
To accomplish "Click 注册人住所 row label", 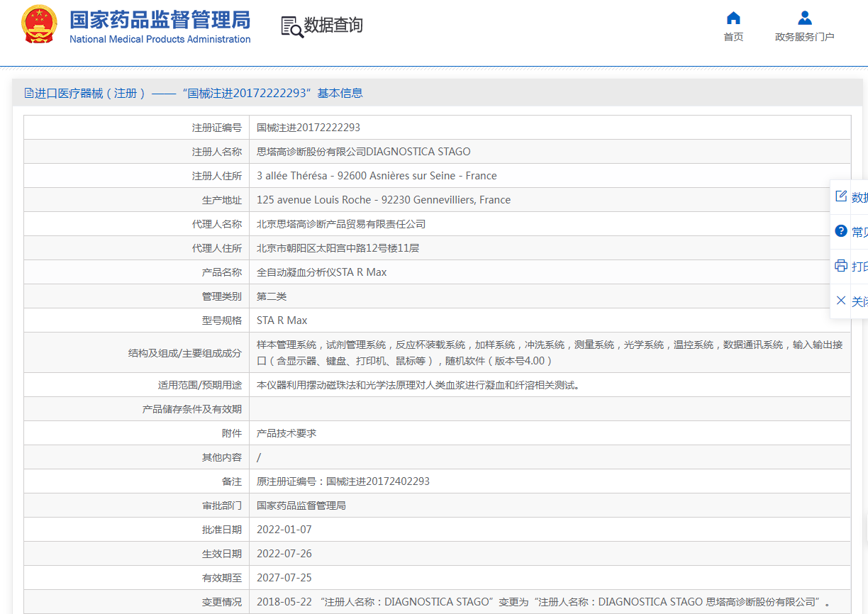I will click(x=217, y=176).
